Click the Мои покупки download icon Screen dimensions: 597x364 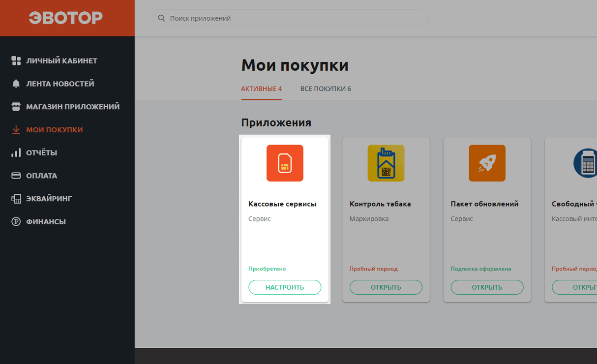click(16, 130)
